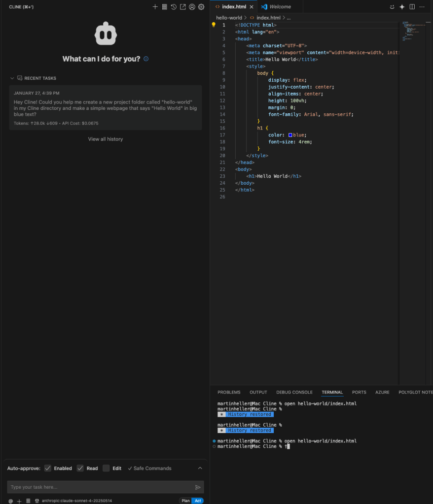Click split editor icon in editor toolbar
Viewport: 433px width, 504px height.
pos(412,7)
